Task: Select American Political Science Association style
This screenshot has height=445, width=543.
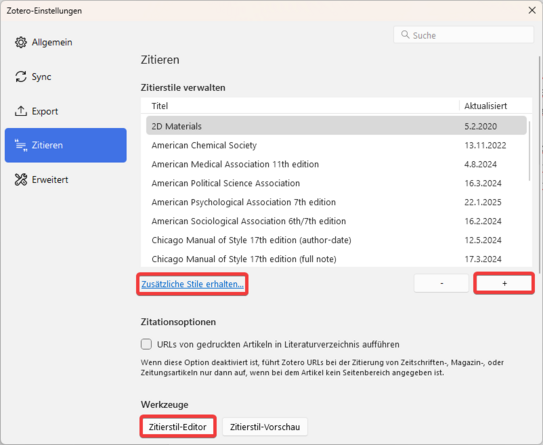Action: pos(336,183)
